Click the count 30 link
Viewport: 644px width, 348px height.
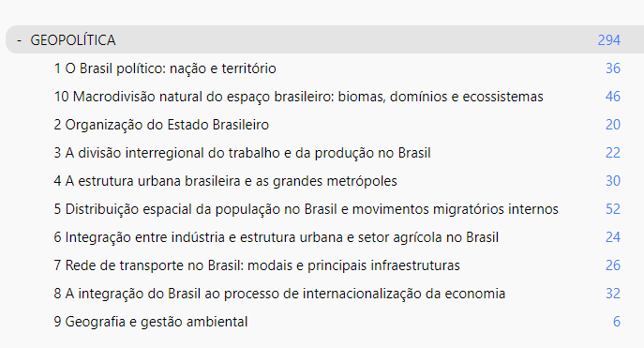[613, 181]
